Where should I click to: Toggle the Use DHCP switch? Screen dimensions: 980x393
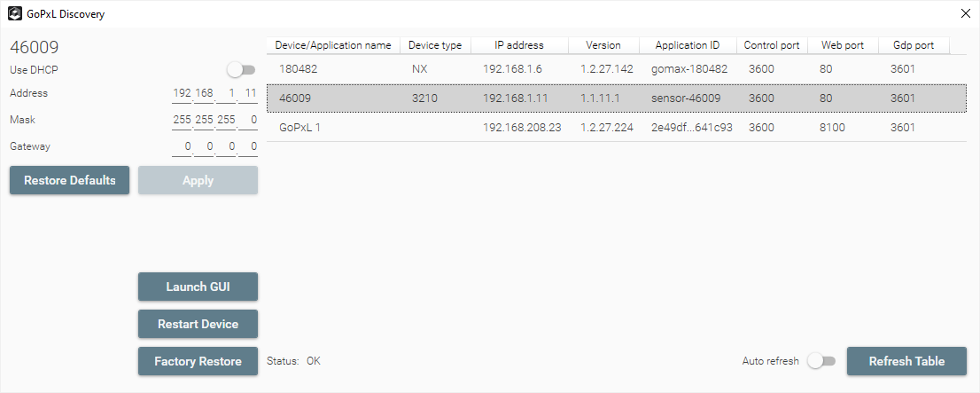click(x=241, y=69)
